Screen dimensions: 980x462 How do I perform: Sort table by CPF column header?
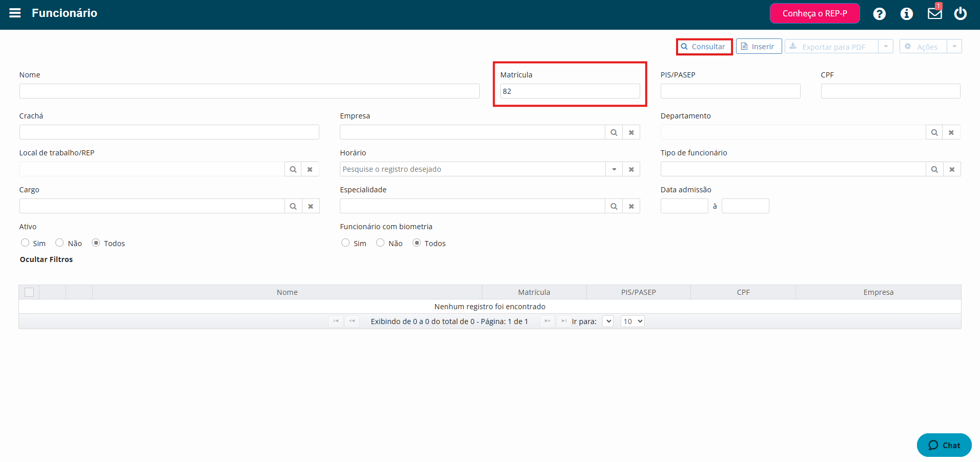743,292
